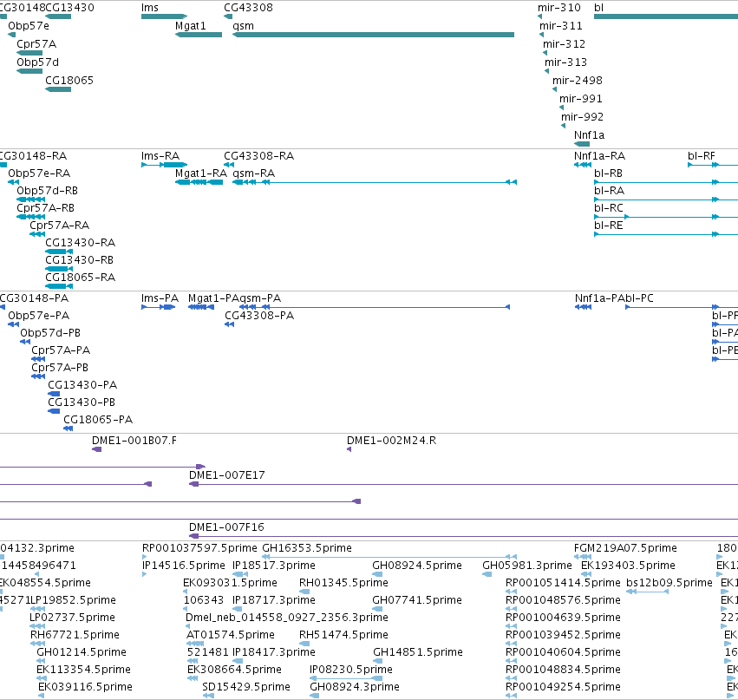Click protein bl-PC
Viewport: 738px width, 700px height.
tap(640, 298)
